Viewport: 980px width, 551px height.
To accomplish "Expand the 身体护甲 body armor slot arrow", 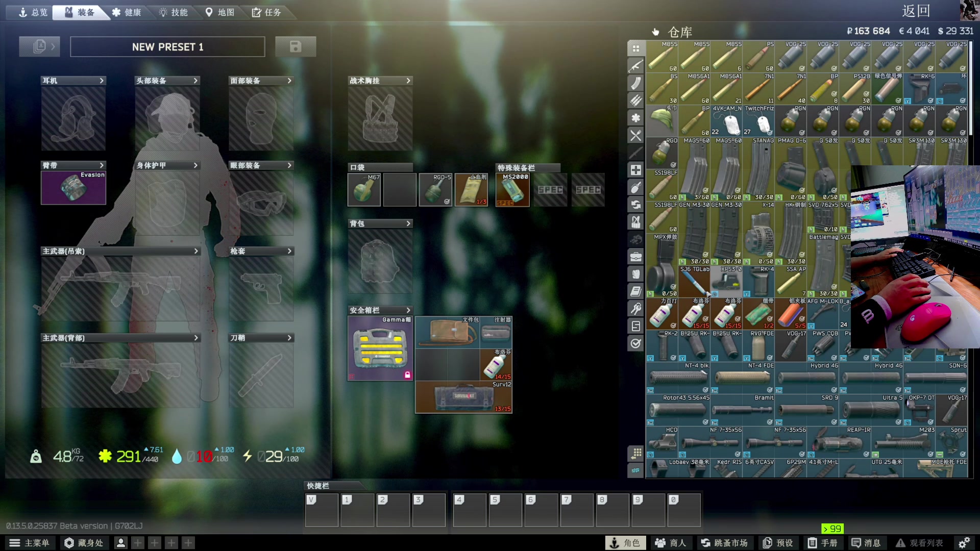I will point(195,165).
